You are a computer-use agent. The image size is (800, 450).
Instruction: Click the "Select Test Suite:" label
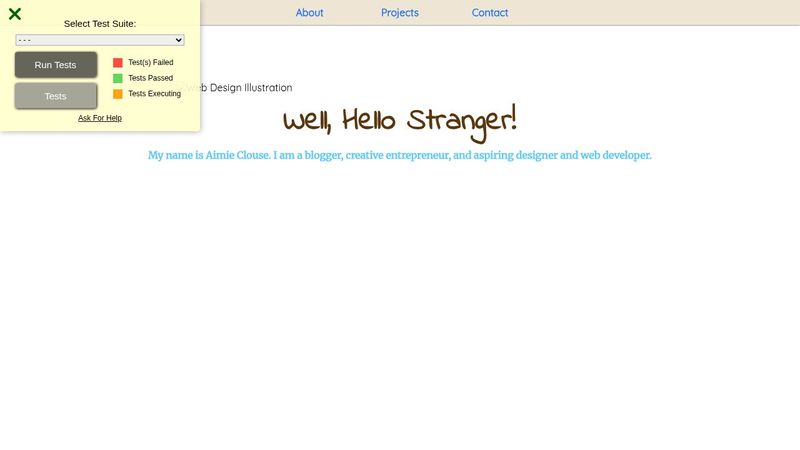(100, 24)
